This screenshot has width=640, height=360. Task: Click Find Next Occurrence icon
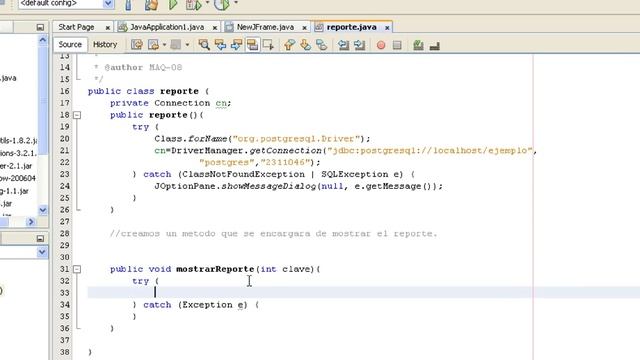pyautogui.click(x=236, y=45)
